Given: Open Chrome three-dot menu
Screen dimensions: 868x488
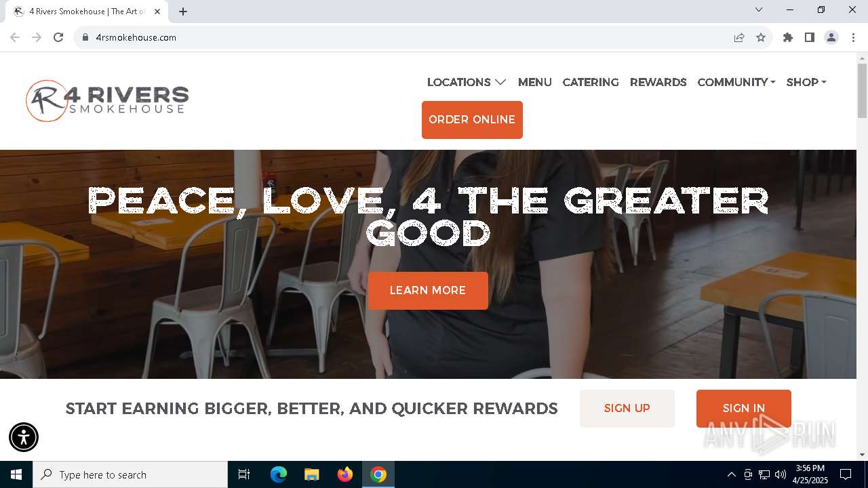Looking at the screenshot, I should coord(853,37).
